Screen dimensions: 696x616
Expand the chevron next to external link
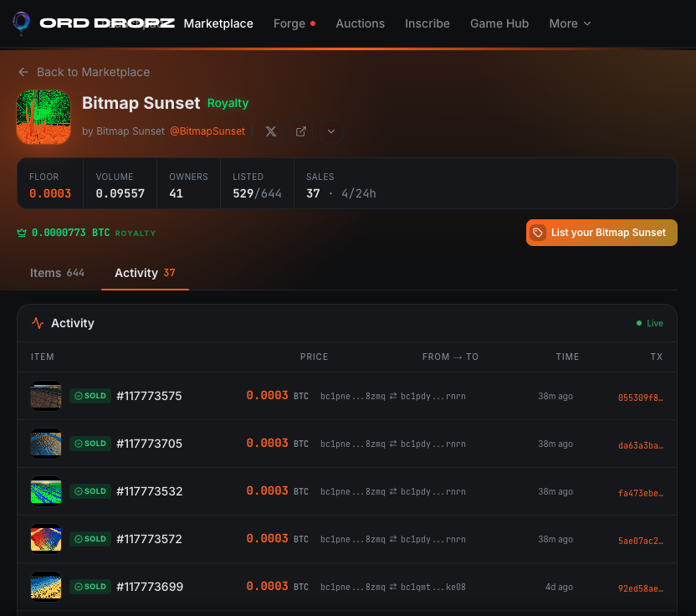coord(331,131)
